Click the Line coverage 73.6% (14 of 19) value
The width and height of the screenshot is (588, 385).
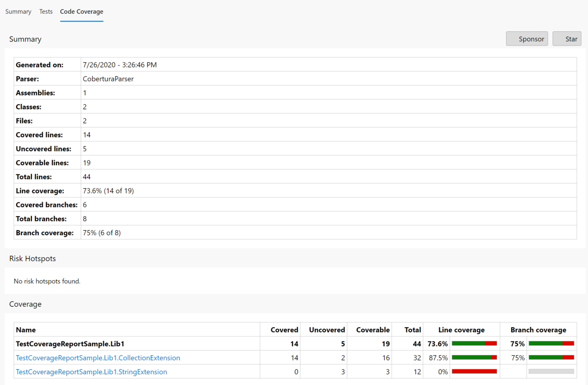(x=108, y=191)
